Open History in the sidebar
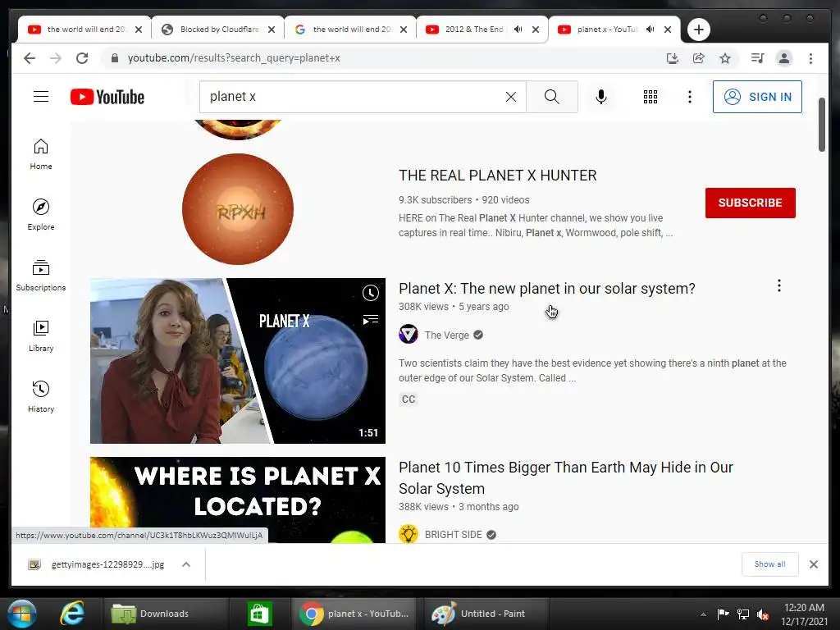 [41, 396]
